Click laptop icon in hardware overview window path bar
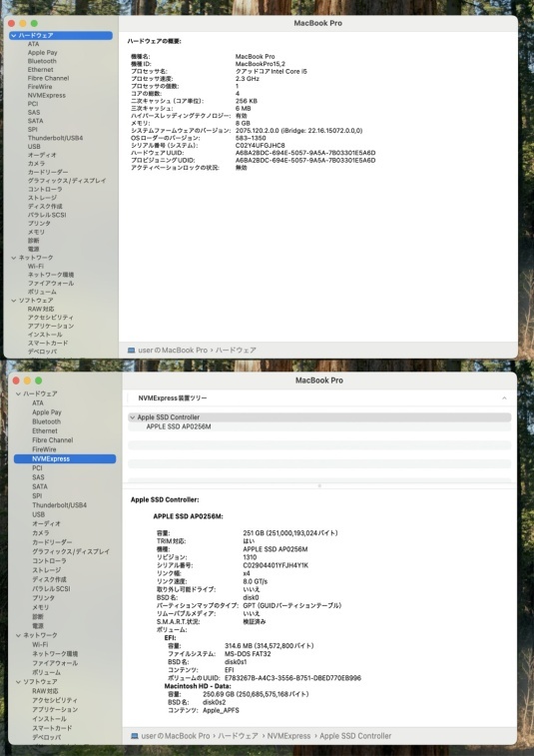534x756 pixels. coord(131,351)
